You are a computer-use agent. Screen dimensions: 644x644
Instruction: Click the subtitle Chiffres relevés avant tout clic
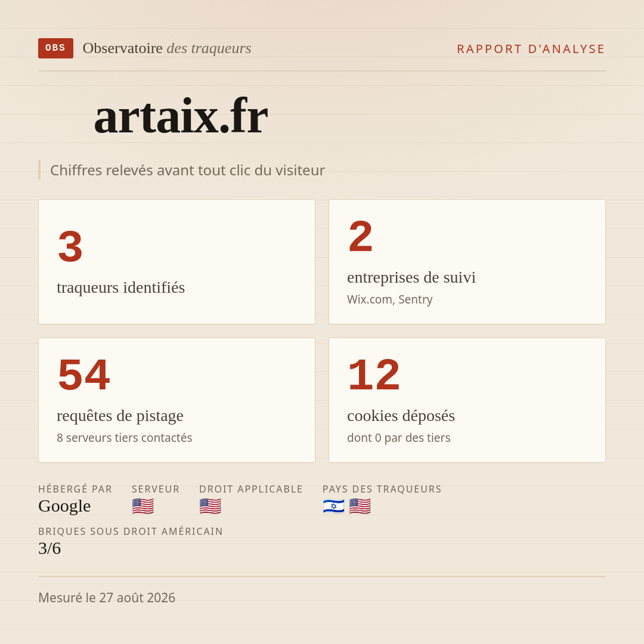187,170
